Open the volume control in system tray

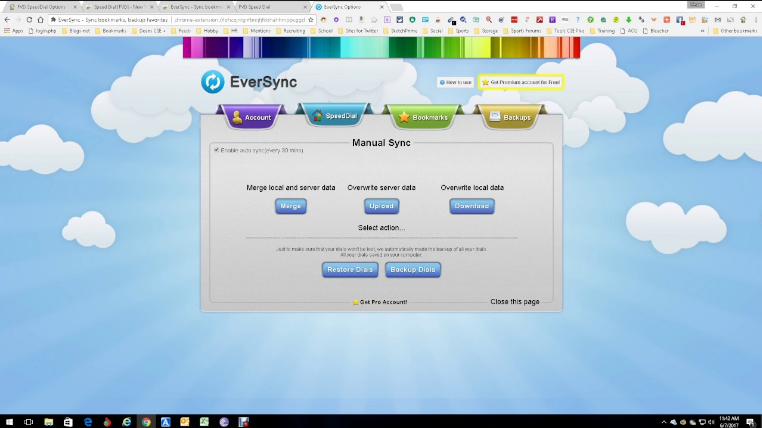711,422
